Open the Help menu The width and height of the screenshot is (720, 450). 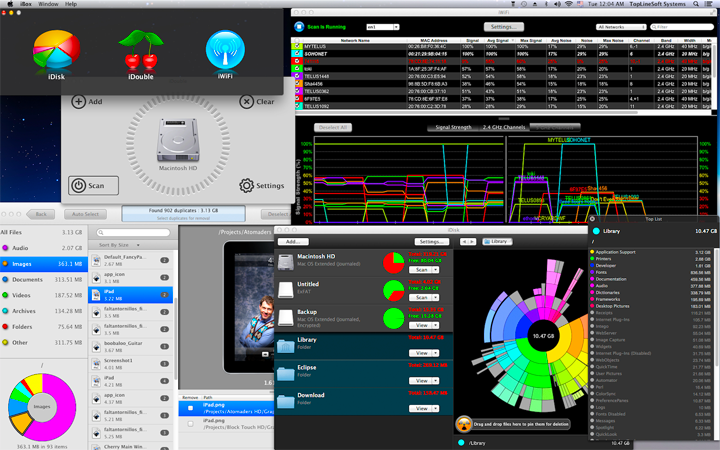coord(71,4)
